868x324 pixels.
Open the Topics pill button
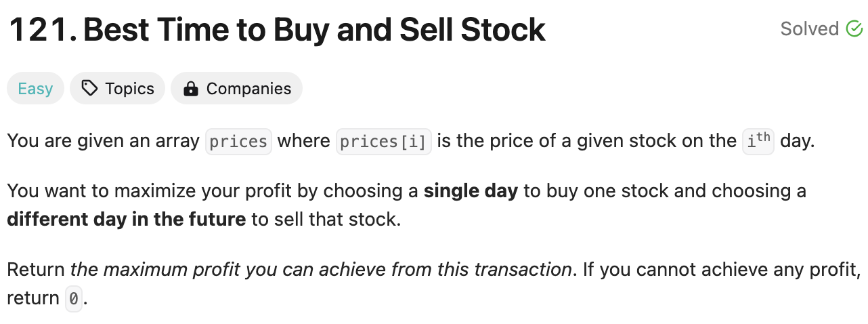117,89
